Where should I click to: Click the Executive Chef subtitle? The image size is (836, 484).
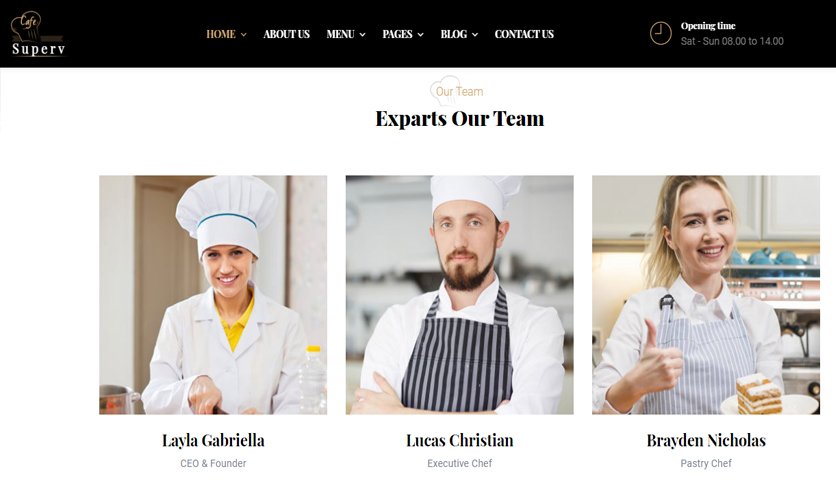point(460,463)
